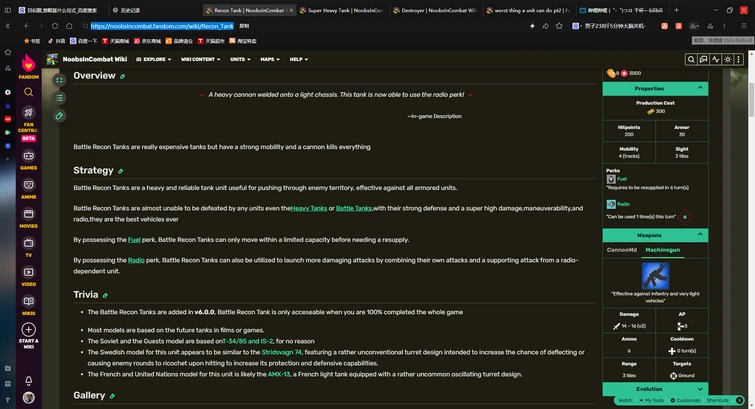755x409 pixels.
Task: Open Wiki Content dropdown menu
Action: tap(200, 59)
